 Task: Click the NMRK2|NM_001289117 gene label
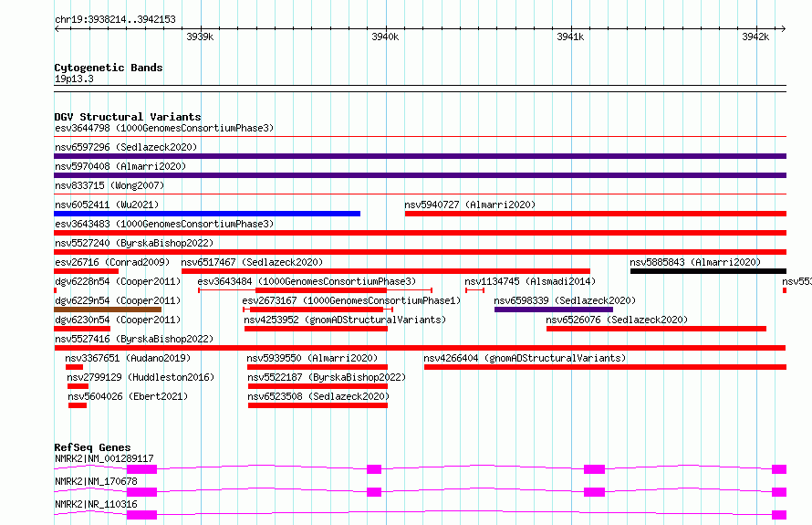point(104,458)
